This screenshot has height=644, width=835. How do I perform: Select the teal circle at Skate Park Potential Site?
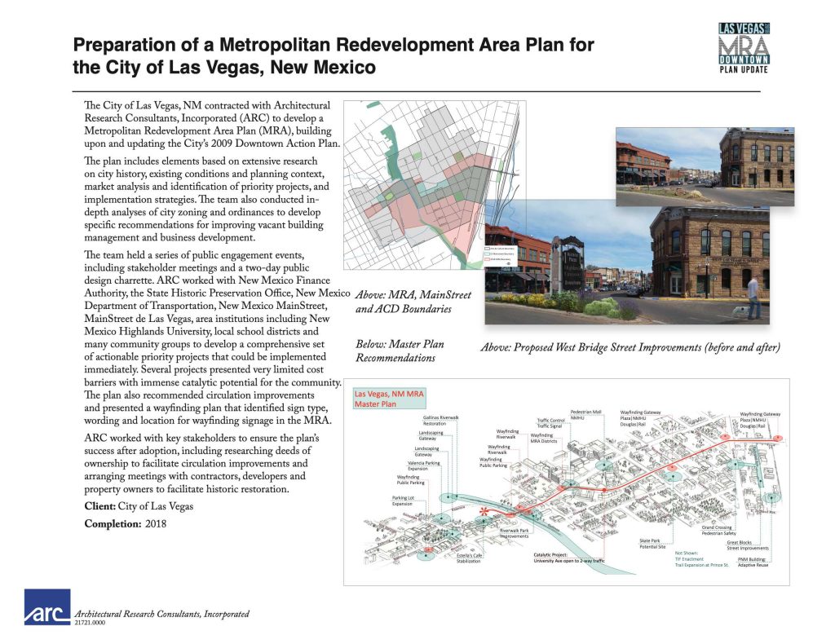(x=674, y=475)
